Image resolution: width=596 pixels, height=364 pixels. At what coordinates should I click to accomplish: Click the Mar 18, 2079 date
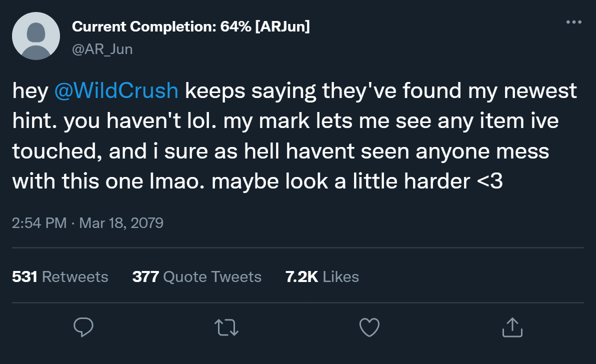coord(121,222)
